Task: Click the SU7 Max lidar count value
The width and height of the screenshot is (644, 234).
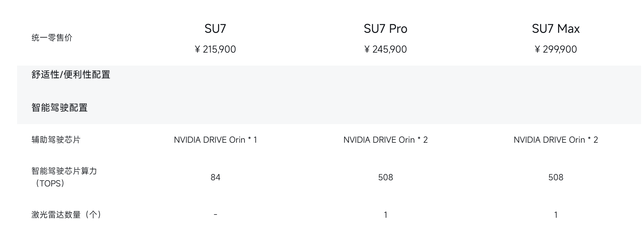Action: 556,215
